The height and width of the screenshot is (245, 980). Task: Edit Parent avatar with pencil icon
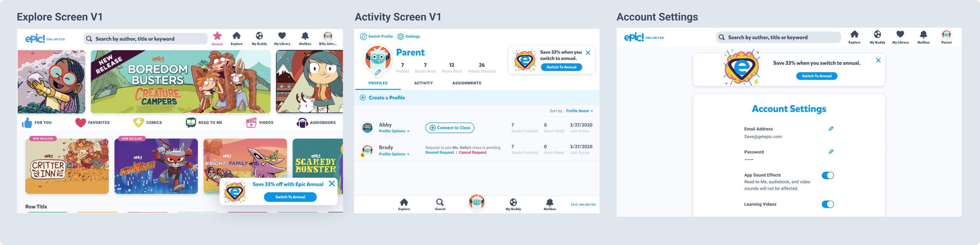pos(378,72)
